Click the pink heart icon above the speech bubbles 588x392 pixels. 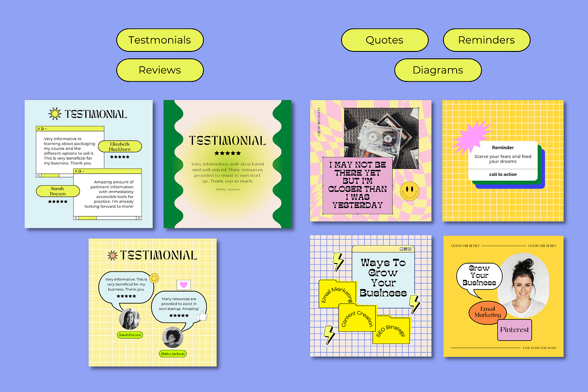tap(183, 285)
